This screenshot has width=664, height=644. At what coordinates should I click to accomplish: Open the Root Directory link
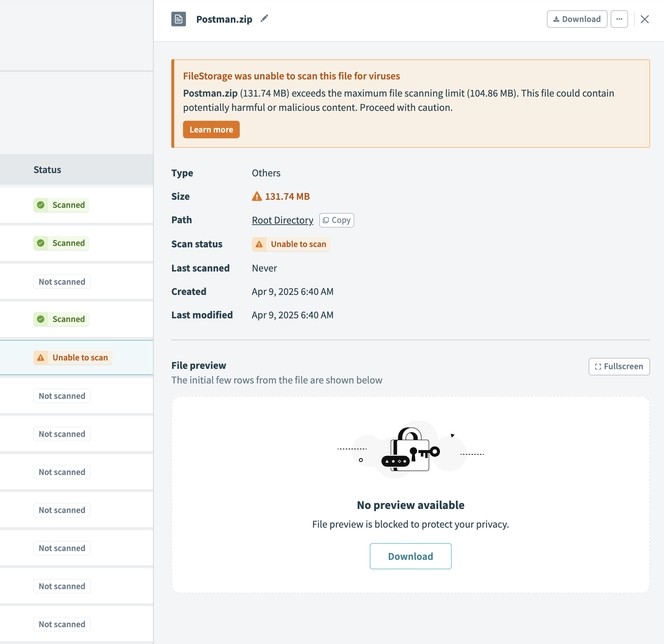pyautogui.click(x=282, y=220)
